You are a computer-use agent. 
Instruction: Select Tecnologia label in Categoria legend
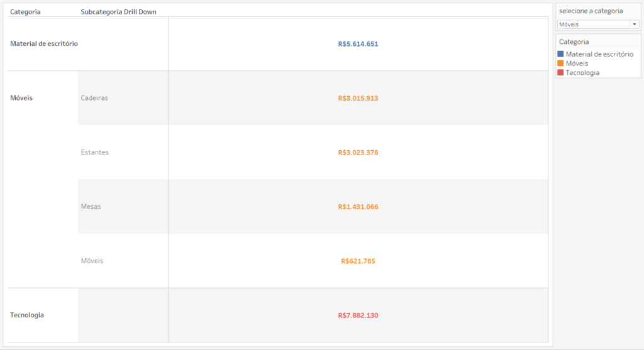tap(582, 72)
